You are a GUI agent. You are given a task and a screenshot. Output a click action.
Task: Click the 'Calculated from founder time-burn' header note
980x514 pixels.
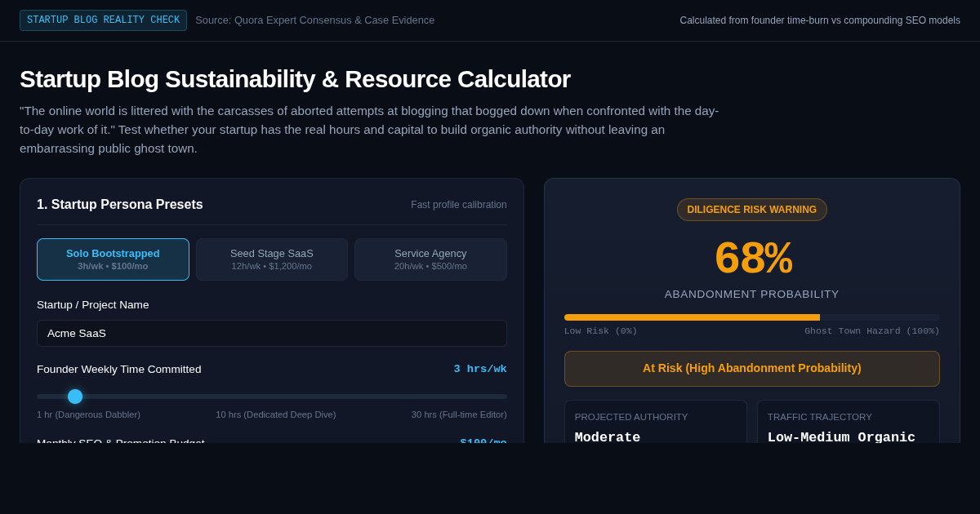820,20
